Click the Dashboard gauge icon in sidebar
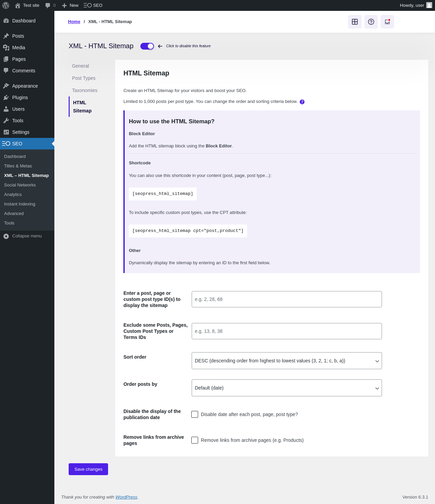Screen dimensions: 435x504 tap(6, 21)
